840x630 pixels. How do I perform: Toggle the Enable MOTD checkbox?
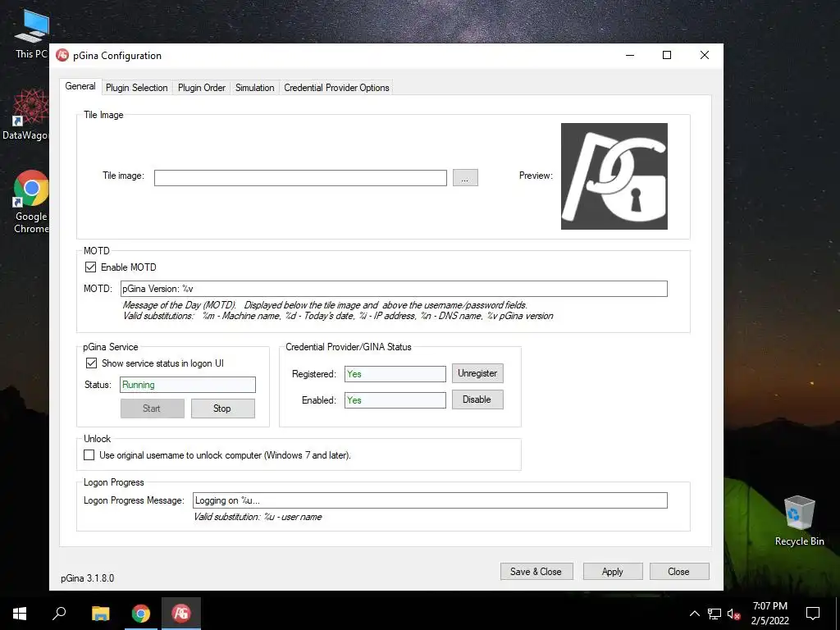pos(90,267)
